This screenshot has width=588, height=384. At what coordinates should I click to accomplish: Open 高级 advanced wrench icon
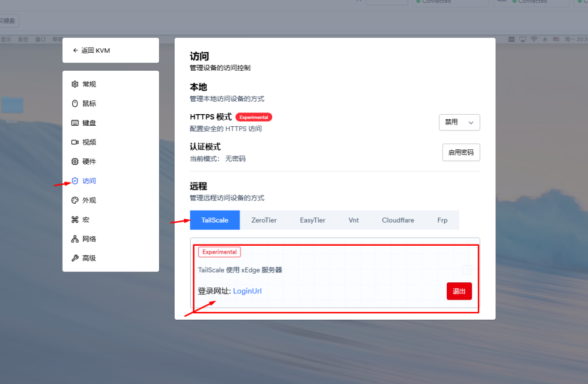75,258
